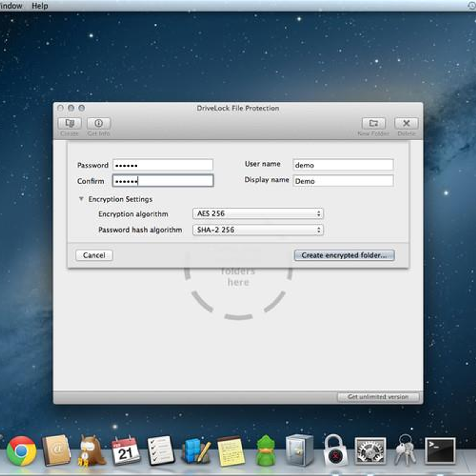The height and width of the screenshot is (476, 476).
Task: Open the Help menu
Action: coord(40,6)
